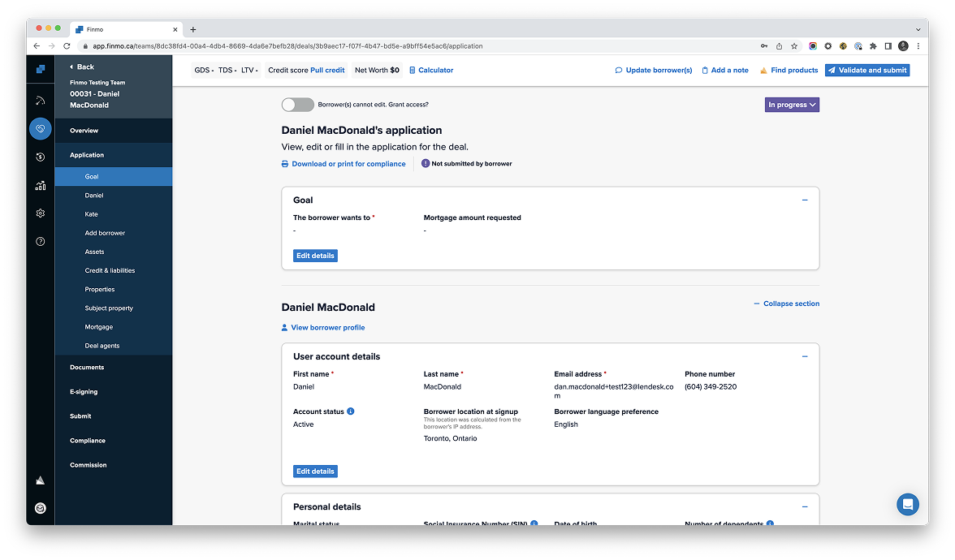955x560 pixels.
Task: Open the browser extensions puzzle icon
Action: pos(873,46)
